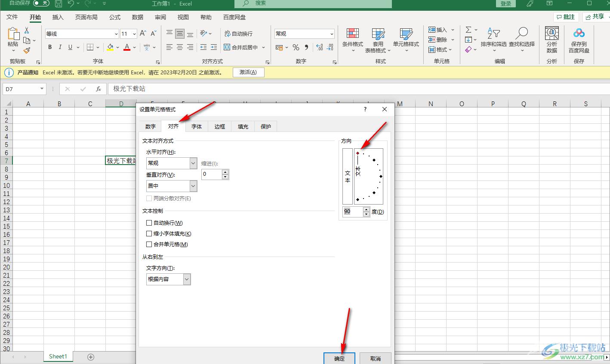
Task: Check the Wrap Text (自动换行) checkbox in dialog
Action: click(x=149, y=223)
